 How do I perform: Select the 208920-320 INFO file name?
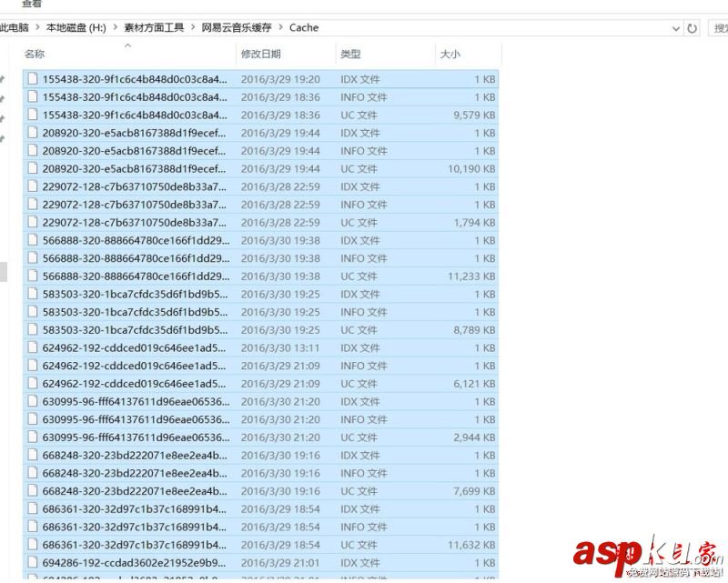pos(134,151)
